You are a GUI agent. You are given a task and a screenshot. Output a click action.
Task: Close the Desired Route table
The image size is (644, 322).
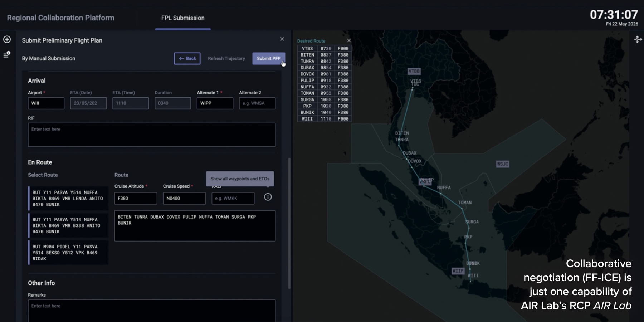point(349,40)
